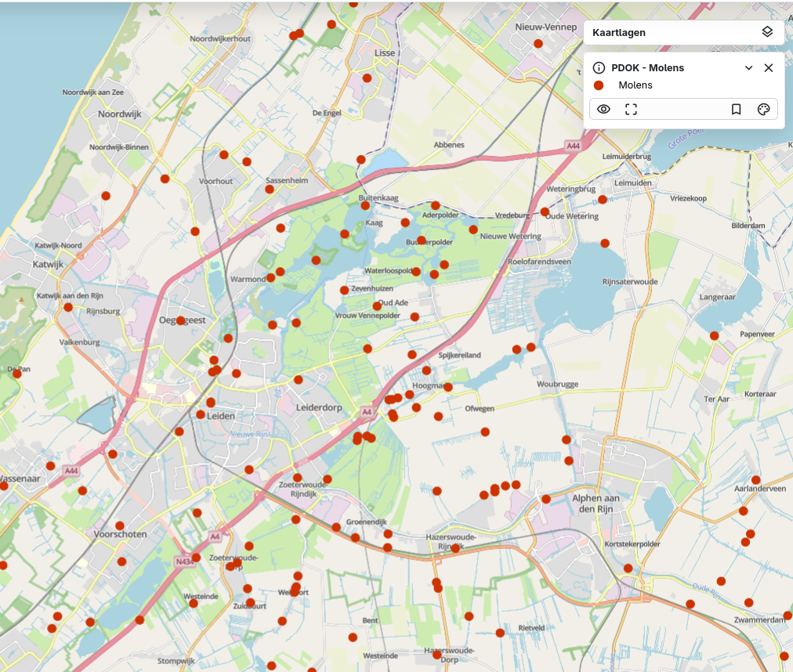
Task: Click the PDOK - Molens layer title
Action: (x=648, y=68)
